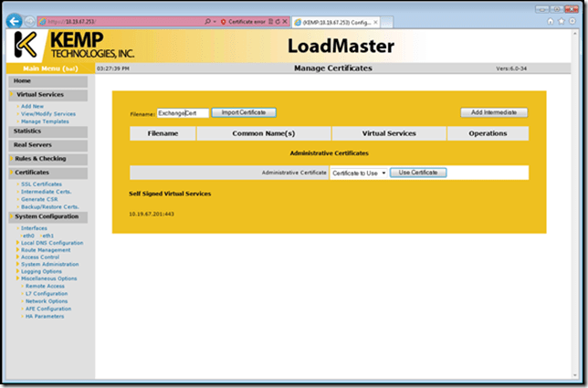Click the Filename text input field

182,113
